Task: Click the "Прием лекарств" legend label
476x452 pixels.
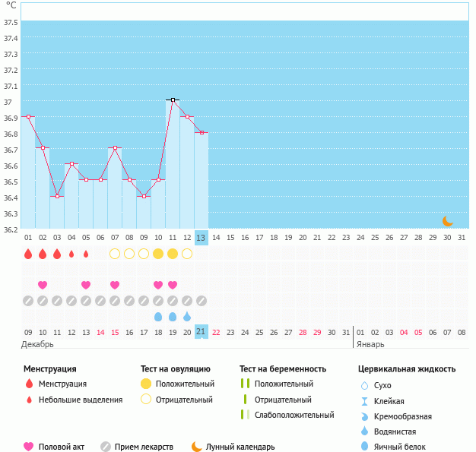Action: tap(144, 447)
